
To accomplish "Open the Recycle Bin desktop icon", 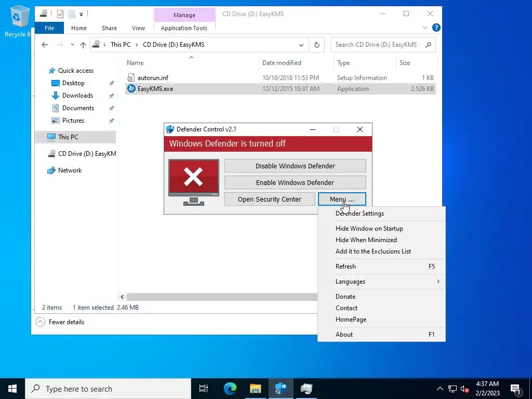I will click(18, 21).
